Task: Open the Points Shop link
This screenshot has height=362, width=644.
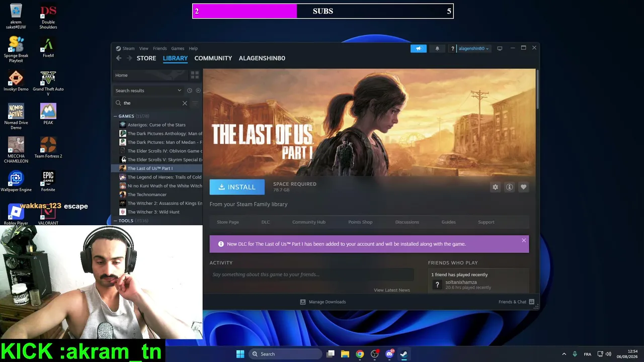Action: [360, 222]
